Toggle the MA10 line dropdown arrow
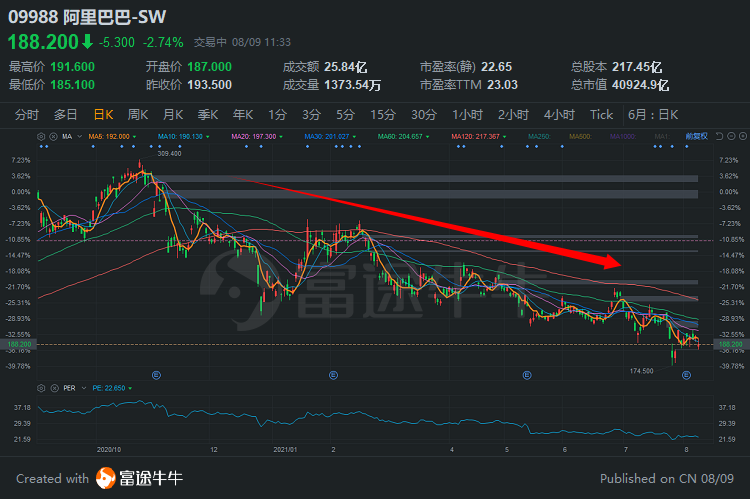 click(208, 137)
